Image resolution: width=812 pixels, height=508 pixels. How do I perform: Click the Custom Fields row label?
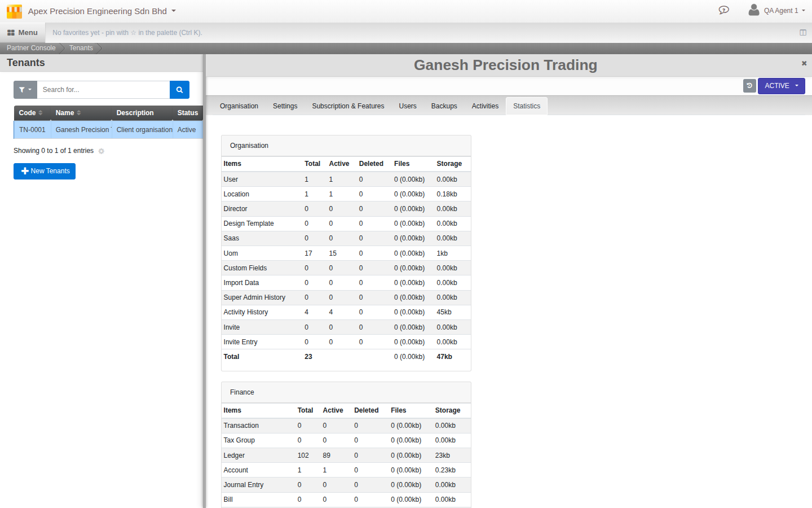(x=245, y=268)
